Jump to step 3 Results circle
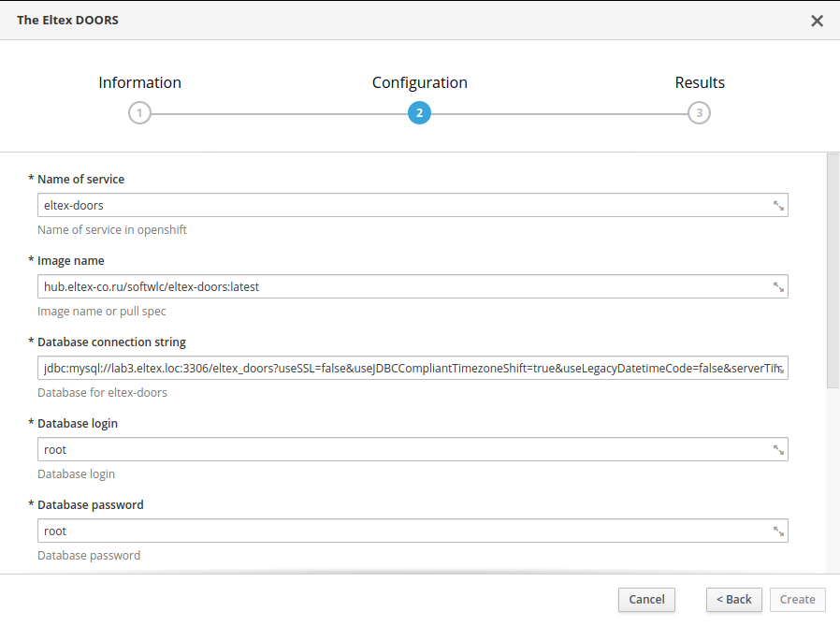This screenshot has width=840, height=626. click(x=699, y=113)
